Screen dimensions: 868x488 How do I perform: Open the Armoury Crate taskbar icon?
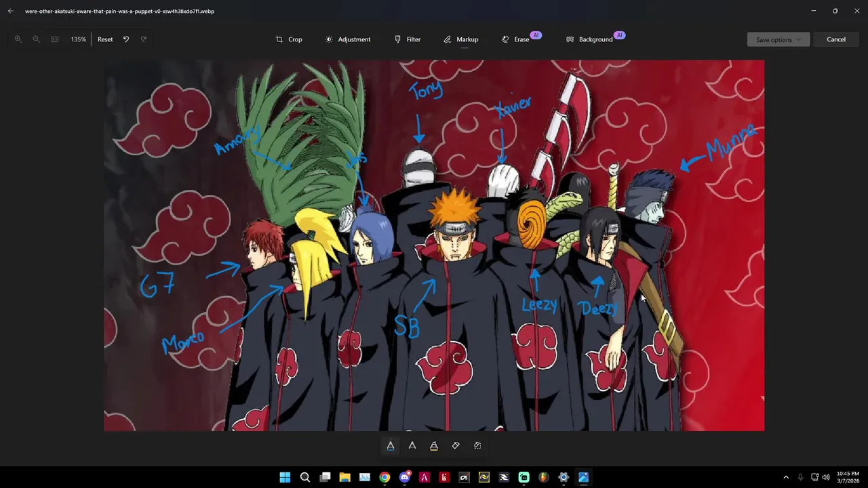point(464,477)
